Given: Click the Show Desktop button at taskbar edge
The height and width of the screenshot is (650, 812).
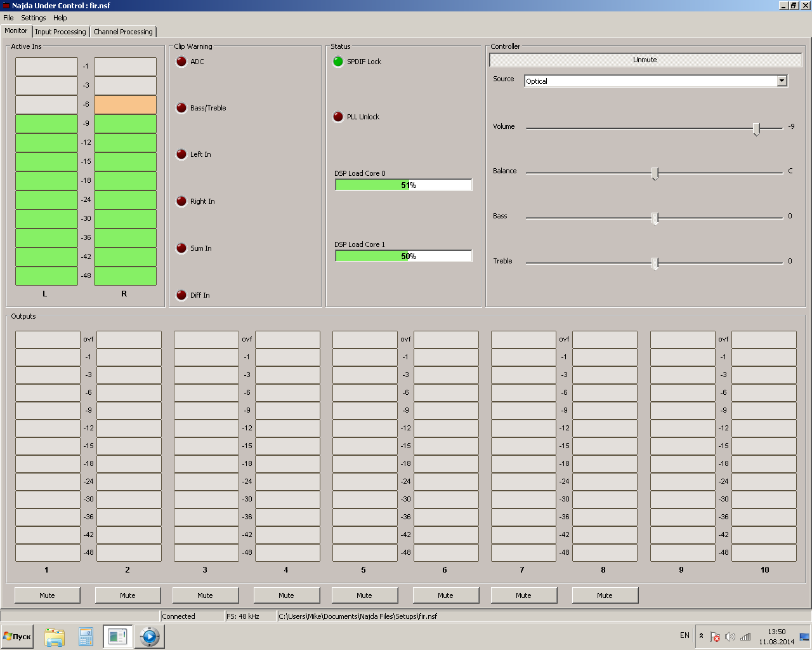Looking at the screenshot, I should 804,637.
